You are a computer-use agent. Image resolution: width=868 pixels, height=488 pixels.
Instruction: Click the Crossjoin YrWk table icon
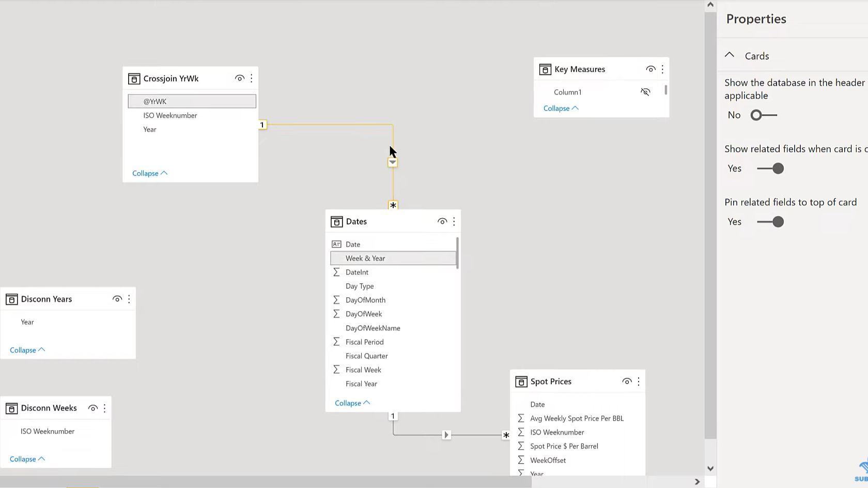click(x=134, y=79)
